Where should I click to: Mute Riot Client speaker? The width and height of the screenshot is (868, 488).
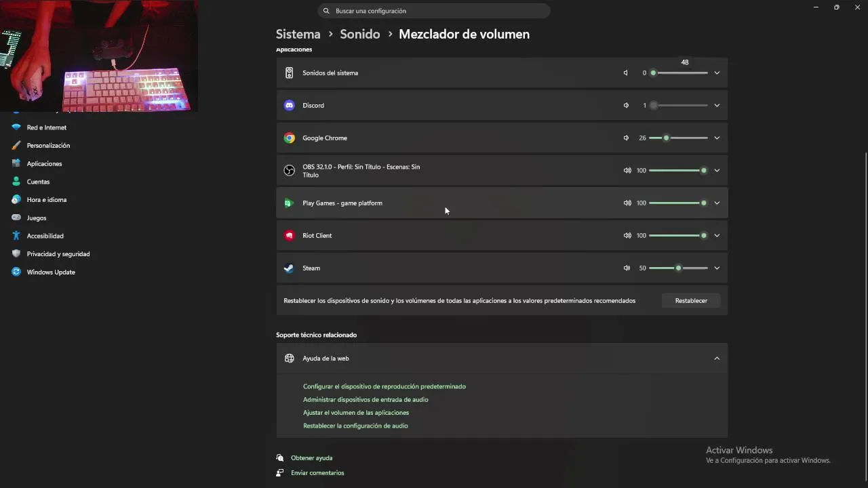pyautogui.click(x=627, y=236)
